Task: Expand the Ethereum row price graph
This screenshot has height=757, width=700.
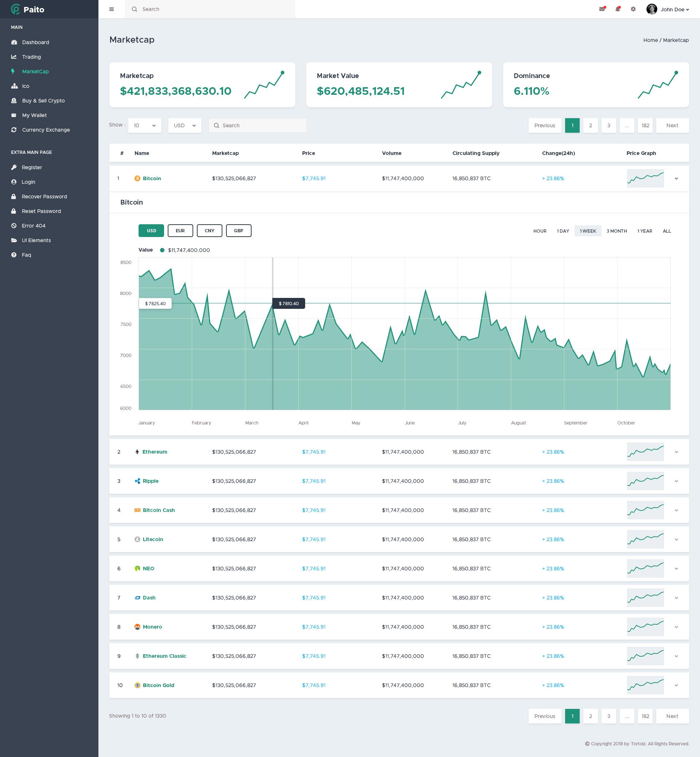Action: (677, 452)
